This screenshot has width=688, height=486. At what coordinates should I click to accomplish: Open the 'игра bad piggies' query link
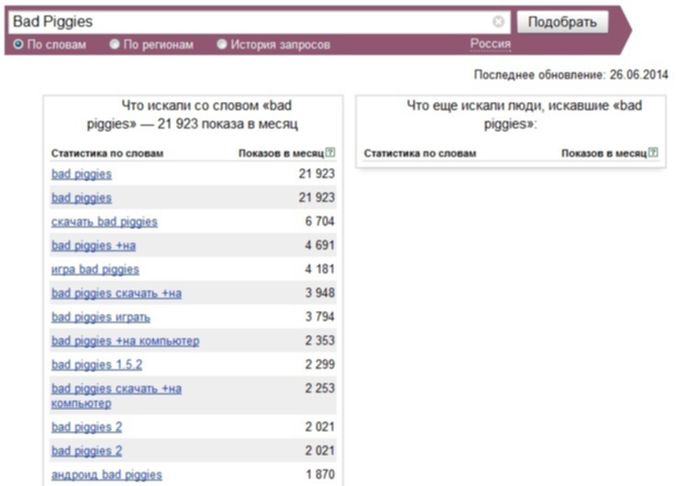click(95, 269)
